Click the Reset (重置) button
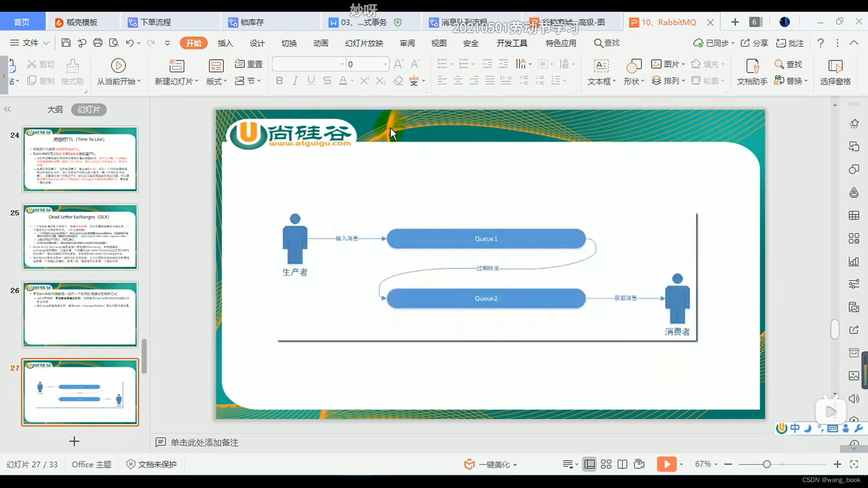The width and height of the screenshot is (868, 488). [x=249, y=64]
